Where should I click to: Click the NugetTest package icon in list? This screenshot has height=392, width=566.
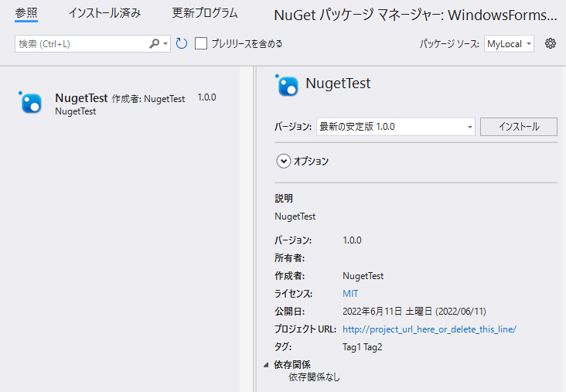[x=30, y=103]
